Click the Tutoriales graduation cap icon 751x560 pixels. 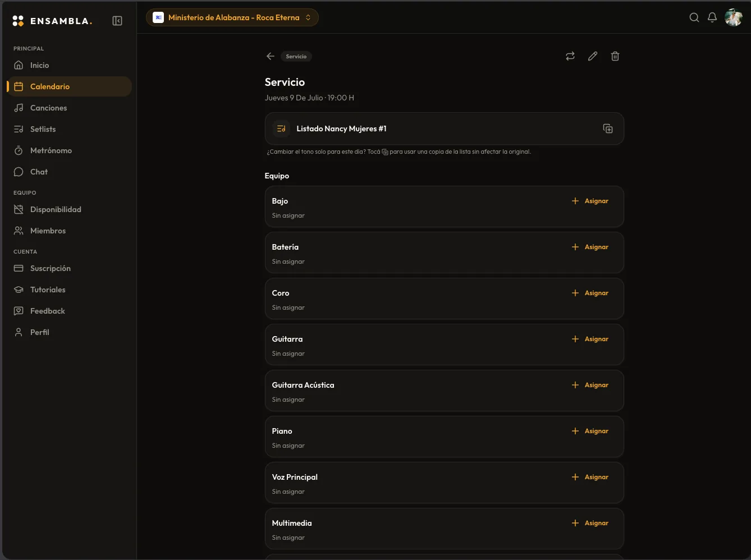click(19, 290)
